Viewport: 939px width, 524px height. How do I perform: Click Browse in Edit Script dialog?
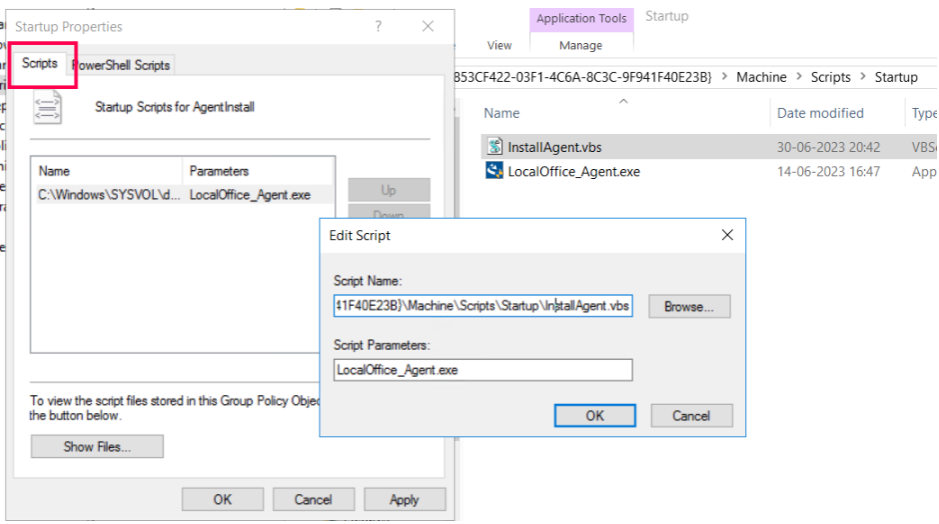tap(689, 307)
